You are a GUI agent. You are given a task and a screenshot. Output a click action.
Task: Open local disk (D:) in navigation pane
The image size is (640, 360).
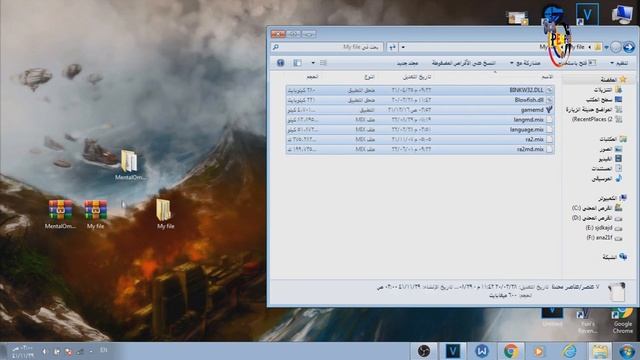[597, 218]
